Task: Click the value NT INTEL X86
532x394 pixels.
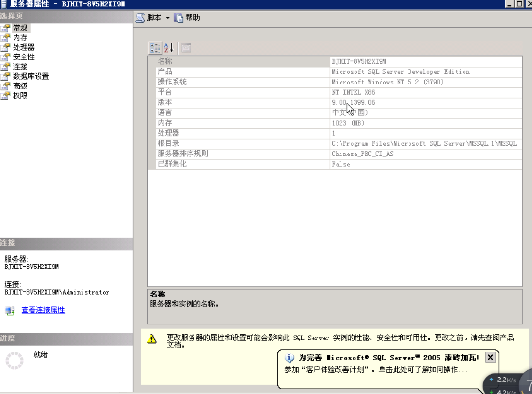Action: 353,92
